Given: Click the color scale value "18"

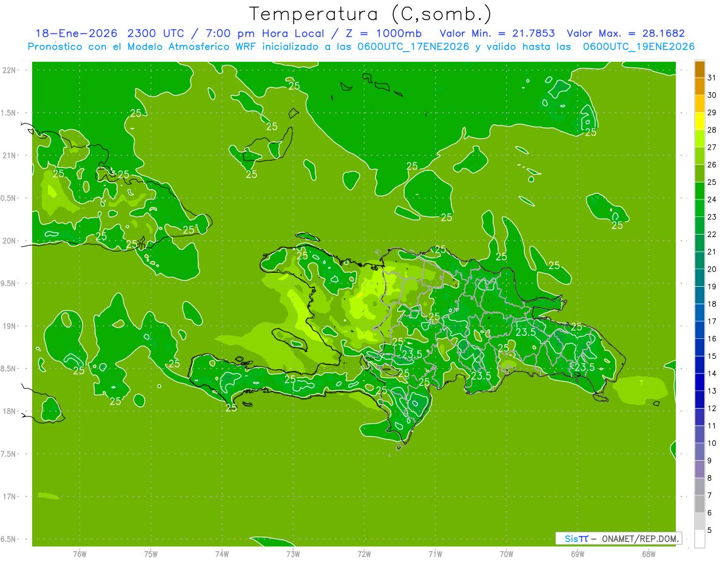Looking at the screenshot, I should (x=712, y=304).
